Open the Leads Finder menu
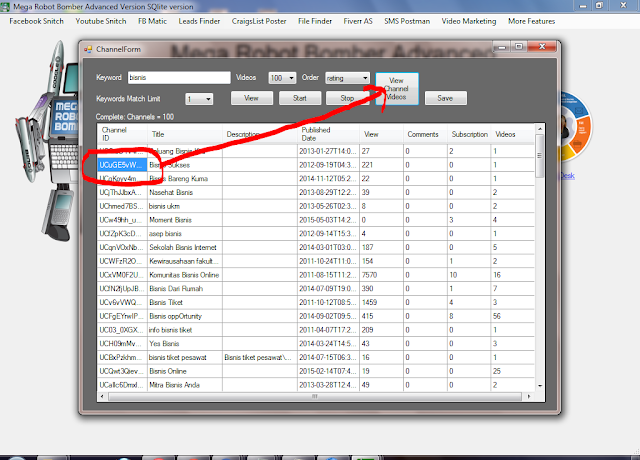 [199, 21]
